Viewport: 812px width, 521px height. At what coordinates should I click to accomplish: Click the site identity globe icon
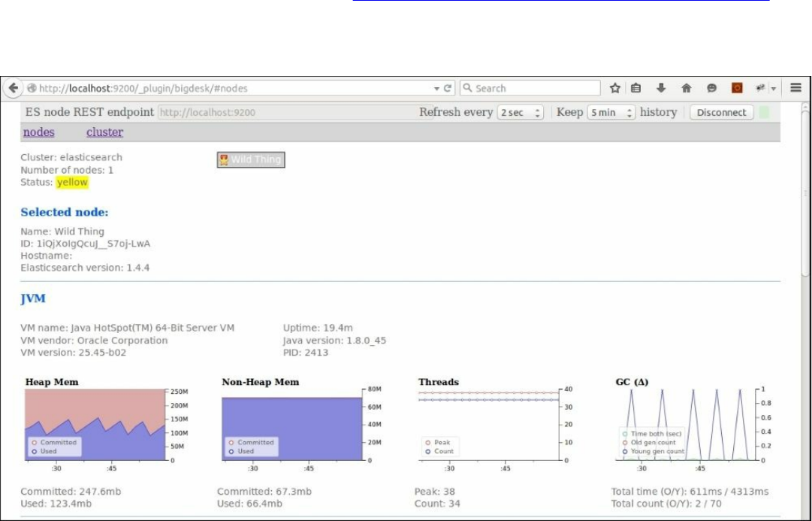(32, 89)
